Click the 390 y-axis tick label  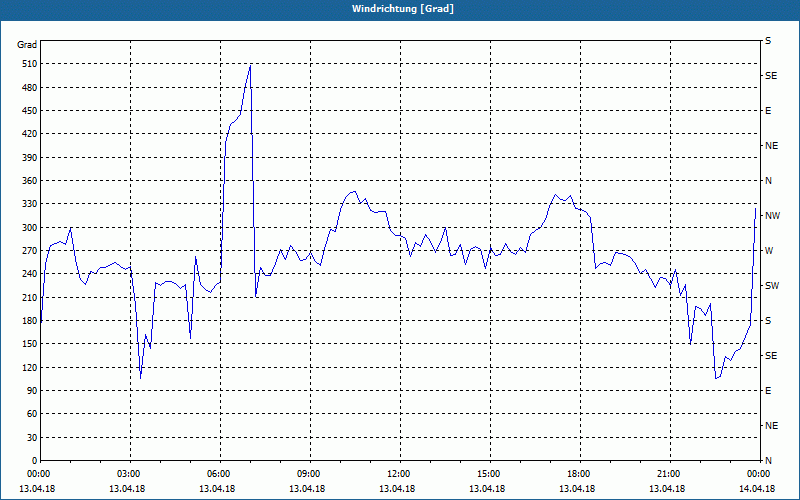point(30,157)
